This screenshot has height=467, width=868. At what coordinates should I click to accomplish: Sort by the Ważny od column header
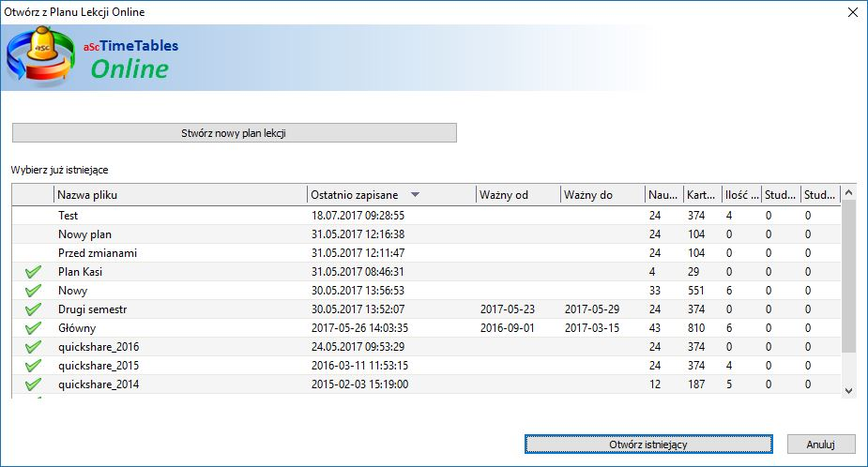point(517,195)
